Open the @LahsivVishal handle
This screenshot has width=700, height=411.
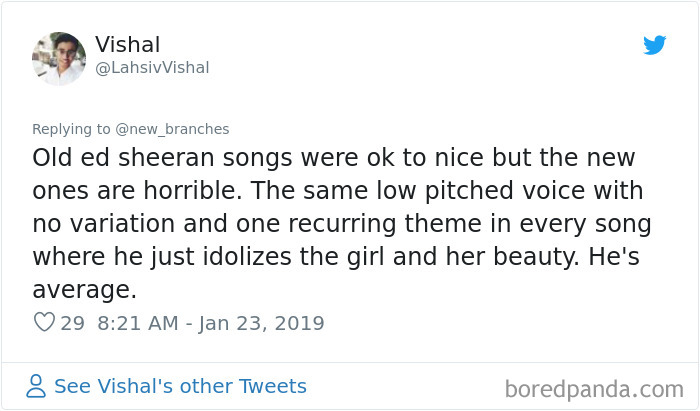pos(152,68)
